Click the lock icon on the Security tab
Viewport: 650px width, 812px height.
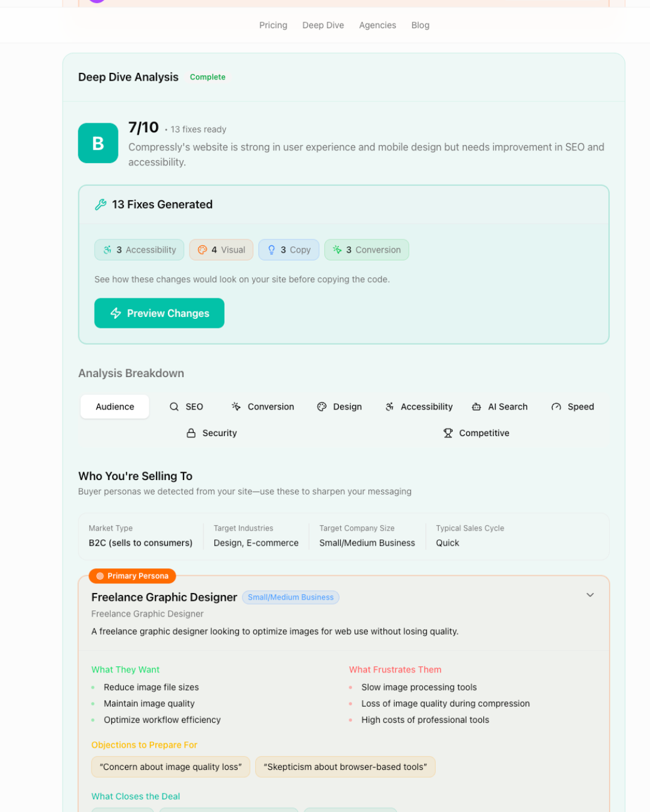click(x=191, y=432)
